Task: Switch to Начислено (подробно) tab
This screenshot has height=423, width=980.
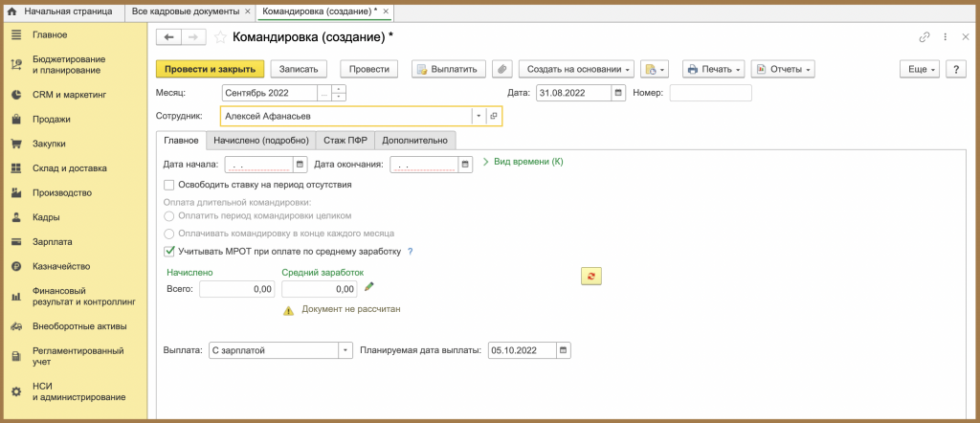Action: (261, 141)
